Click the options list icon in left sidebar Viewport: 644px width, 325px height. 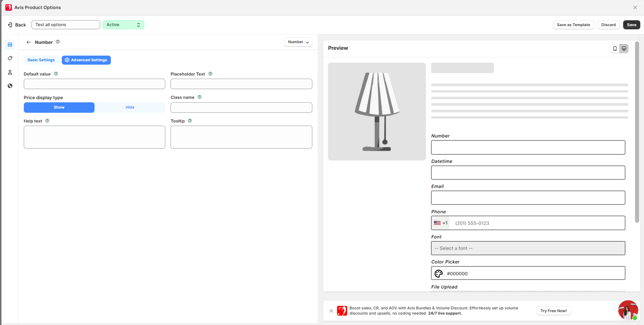(10, 45)
